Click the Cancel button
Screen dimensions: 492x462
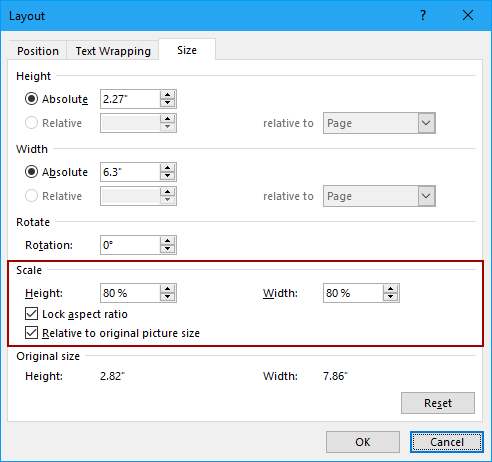pyautogui.click(x=447, y=442)
